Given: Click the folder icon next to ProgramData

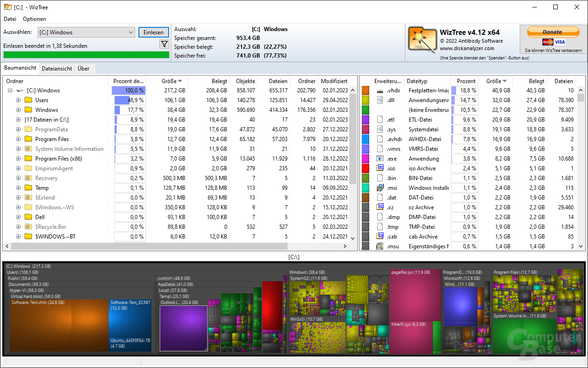Looking at the screenshot, I should click(28, 129).
